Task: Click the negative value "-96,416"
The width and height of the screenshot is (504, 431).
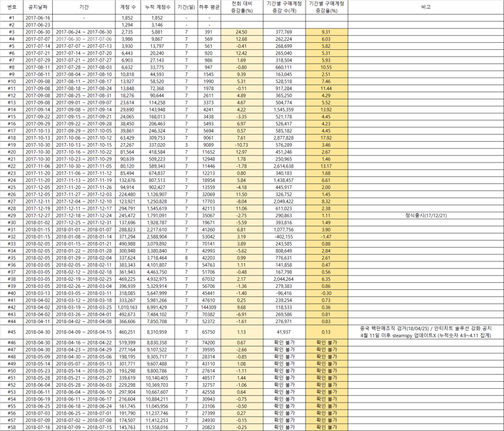Action: [284, 294]
